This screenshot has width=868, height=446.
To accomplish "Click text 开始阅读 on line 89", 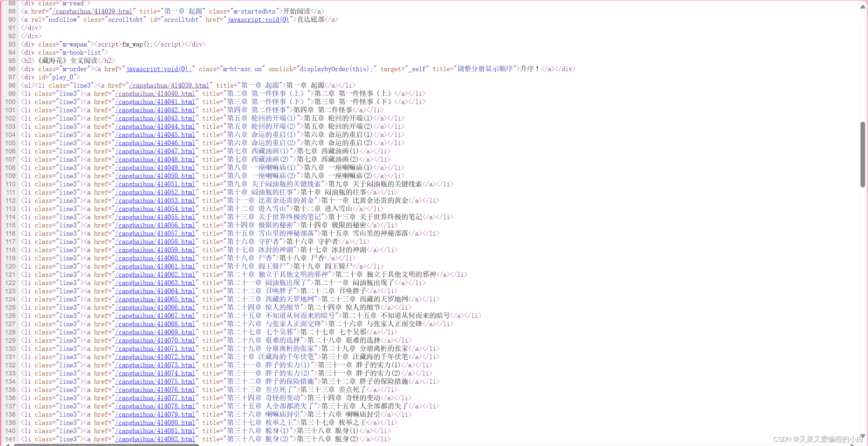I will pos(297,11).
